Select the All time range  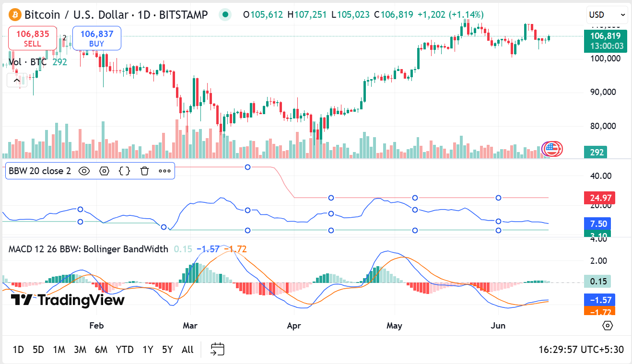pos(187,350)
